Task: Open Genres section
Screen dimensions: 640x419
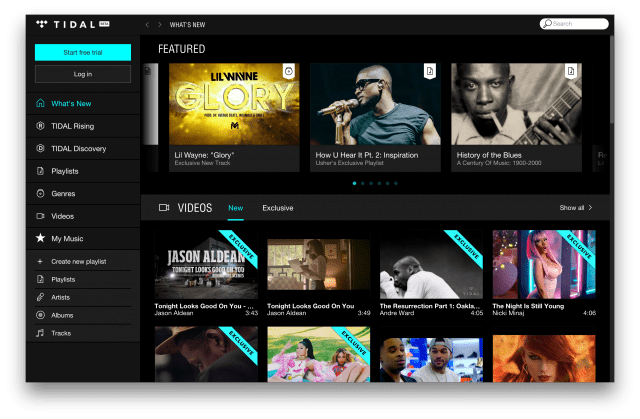Action: 83,194
